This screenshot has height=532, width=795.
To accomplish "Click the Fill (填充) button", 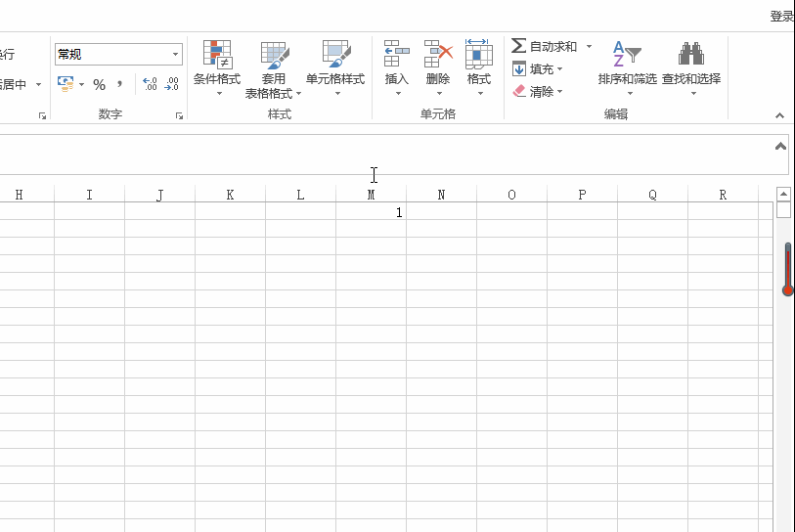I will coord(538,69).
